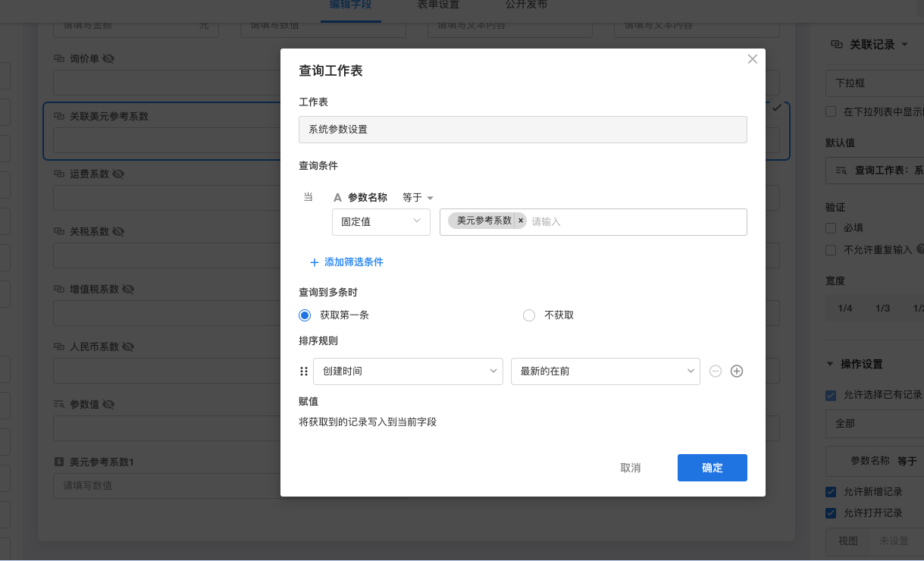Click the minus icon to remove sort rule
The width and height of the screenshot is (924, 561).
[x=715, y=371]
